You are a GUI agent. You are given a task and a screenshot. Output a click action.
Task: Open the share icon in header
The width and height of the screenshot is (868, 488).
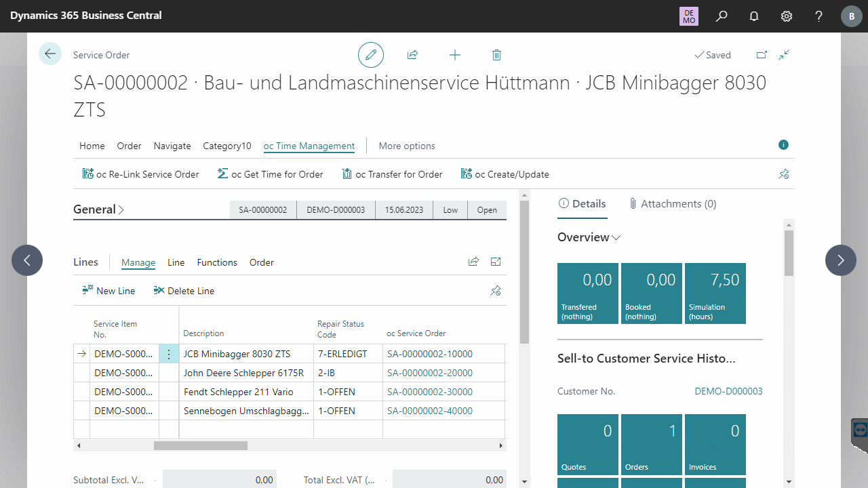pos(412,55)
